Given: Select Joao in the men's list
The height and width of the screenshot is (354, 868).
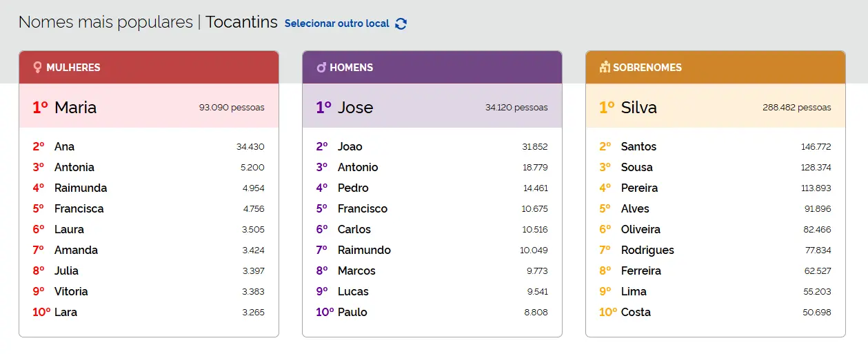Looking at the screenshot, I should click(x=350, y=146).
